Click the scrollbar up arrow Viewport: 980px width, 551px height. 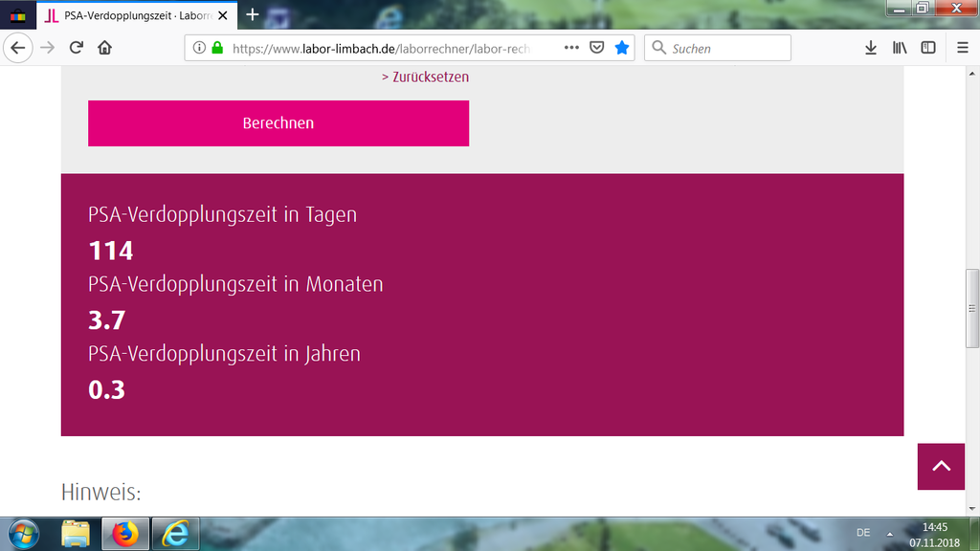coord(972,74)
